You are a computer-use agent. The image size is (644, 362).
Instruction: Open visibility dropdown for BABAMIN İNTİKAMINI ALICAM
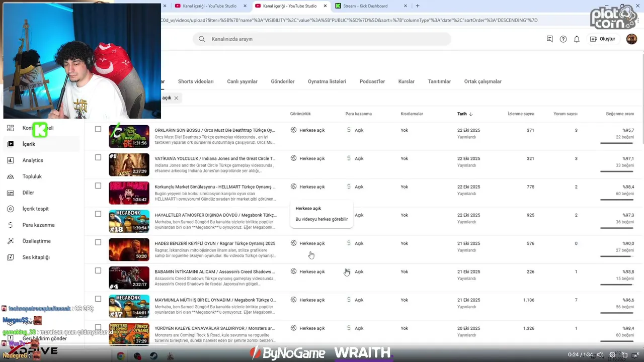[x=307, y=271]
